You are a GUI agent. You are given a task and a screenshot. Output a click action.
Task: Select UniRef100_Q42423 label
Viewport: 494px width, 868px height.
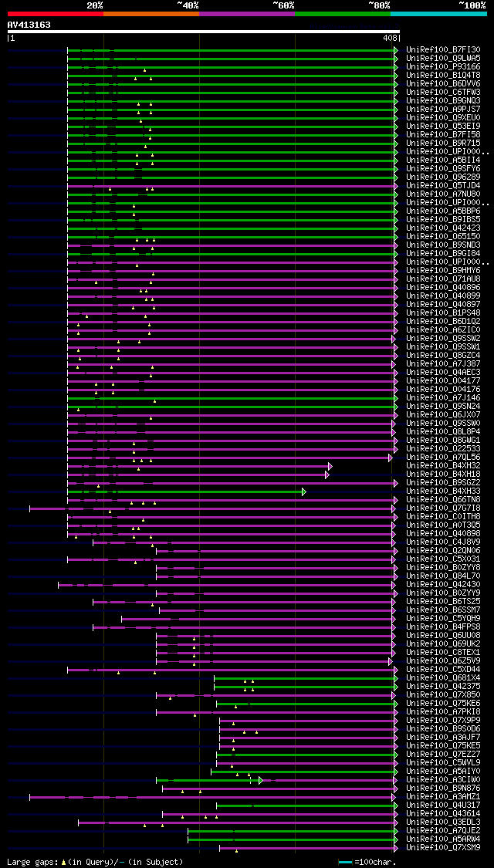click(x=443, y=228)
